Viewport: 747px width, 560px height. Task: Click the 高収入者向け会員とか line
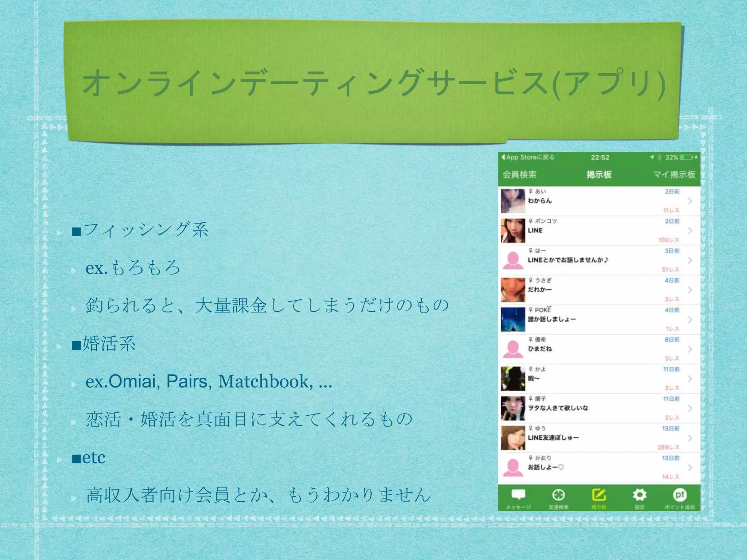point(258,495)
